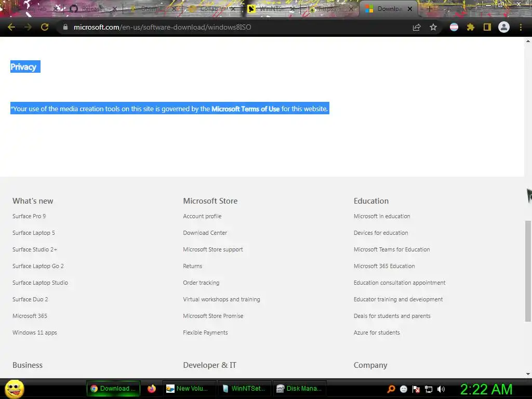532x399 pixels.
Task: Open the Windows 11 apps link
Action: coord(35,332)
